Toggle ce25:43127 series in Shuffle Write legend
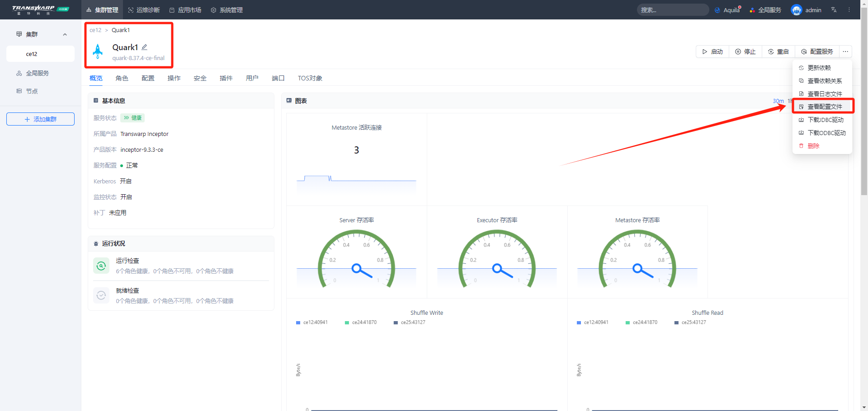The height and width of the screenshot is (411, 868). [x=410, y=322]
